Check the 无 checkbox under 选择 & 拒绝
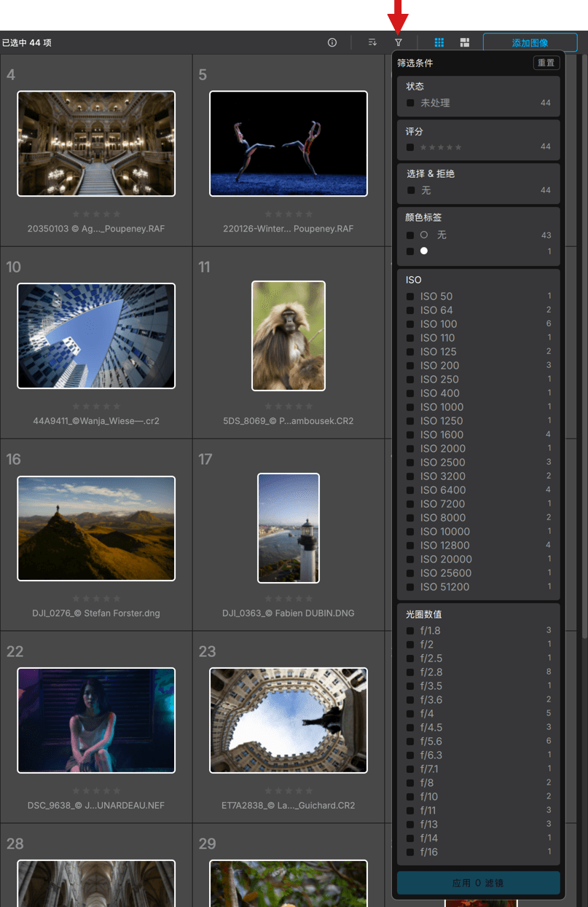 pos(410,190)
